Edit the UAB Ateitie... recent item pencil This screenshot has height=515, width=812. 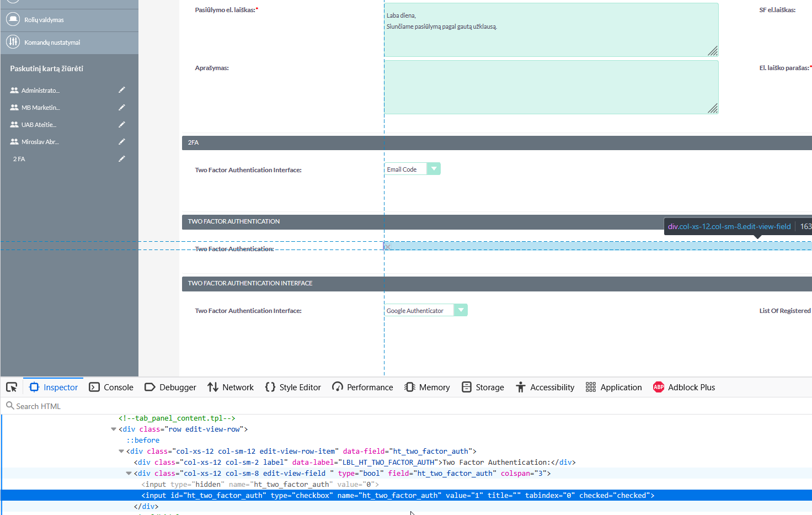click(122, 124)
